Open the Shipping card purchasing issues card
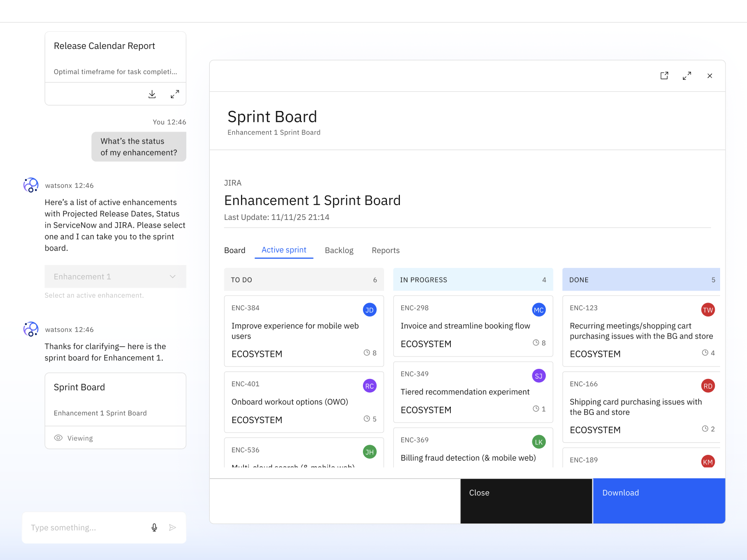 [641, 407]
